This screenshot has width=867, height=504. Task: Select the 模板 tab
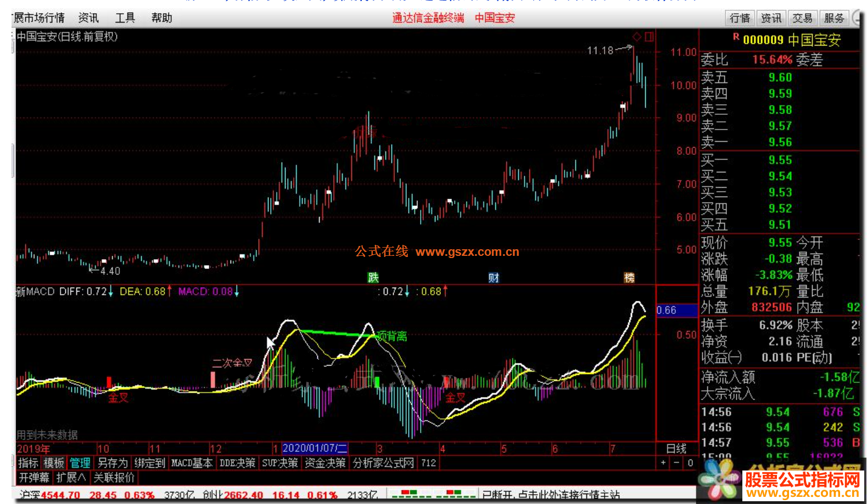pos(54,463)
